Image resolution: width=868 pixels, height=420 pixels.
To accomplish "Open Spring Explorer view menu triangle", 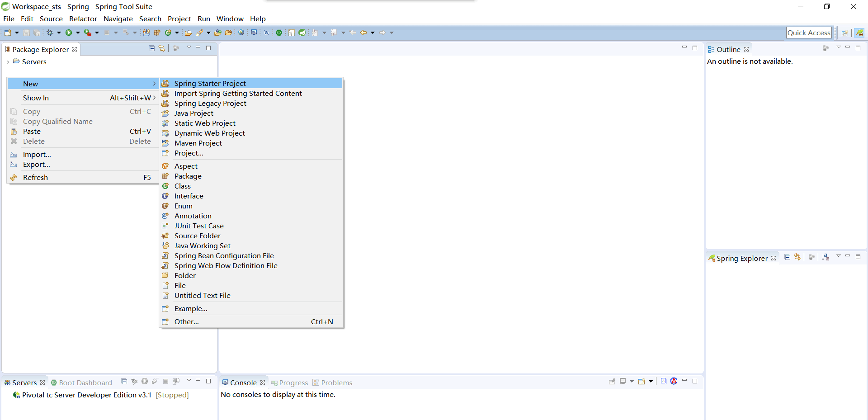I will 839,256.
